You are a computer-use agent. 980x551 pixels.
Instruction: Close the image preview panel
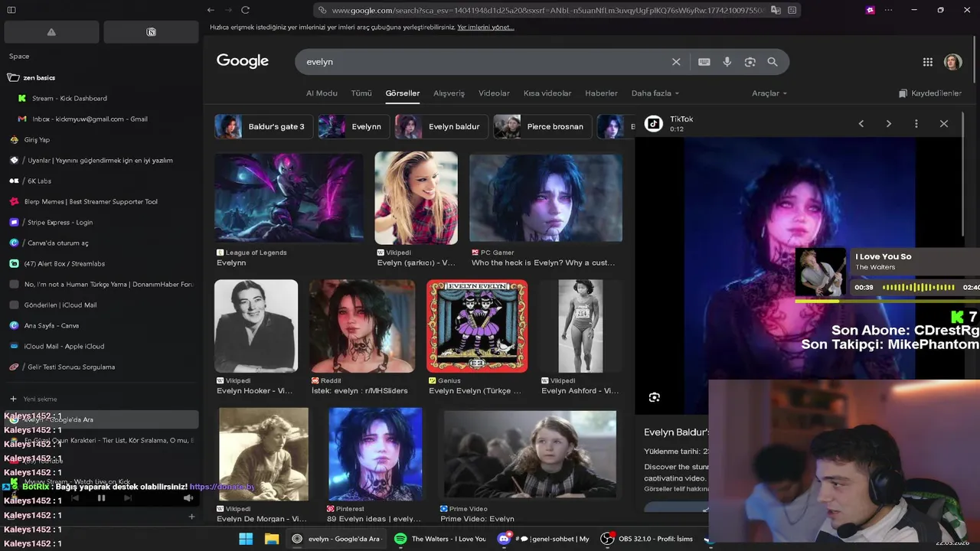click(x=944, y=123)
